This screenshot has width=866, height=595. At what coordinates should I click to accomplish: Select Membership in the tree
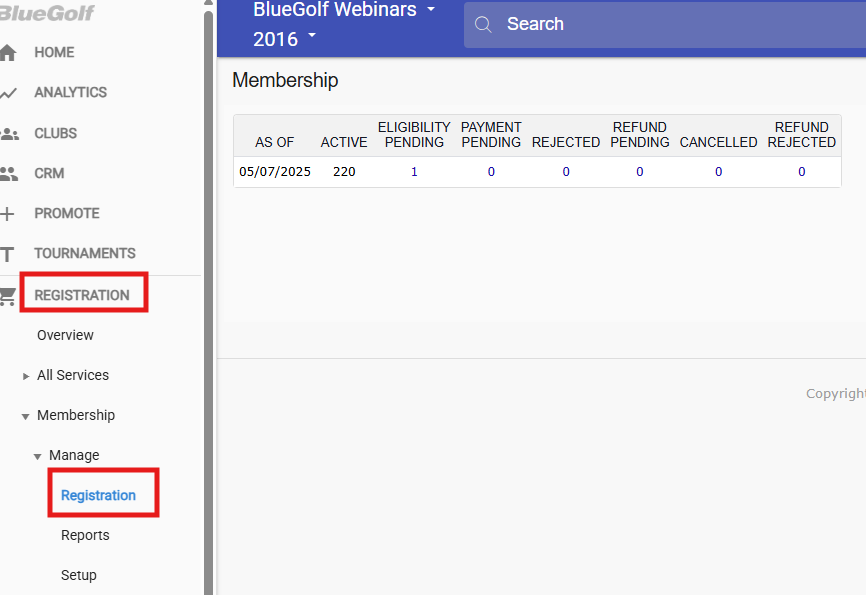pos(76,415)
